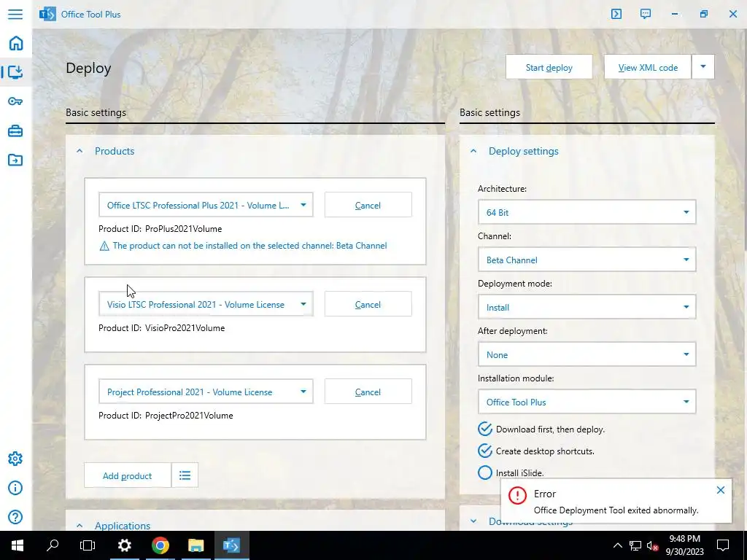The width and height of the screenshot is (747, 560).
Task: Open the Architecture 64 Bit dropdown
Action: pyautogui.click(x=587, y=212)
